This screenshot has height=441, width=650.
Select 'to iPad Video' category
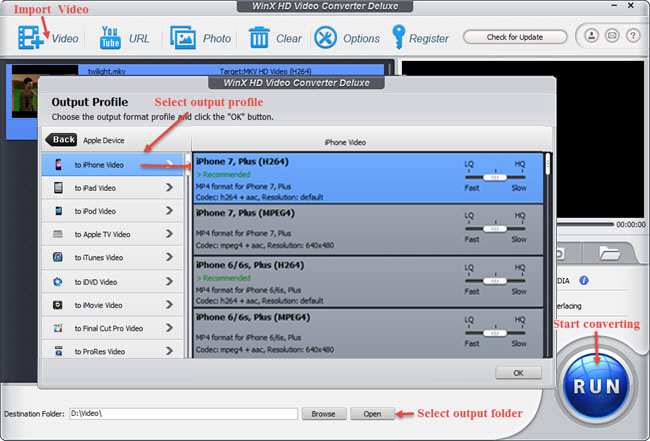pos(113,188)
